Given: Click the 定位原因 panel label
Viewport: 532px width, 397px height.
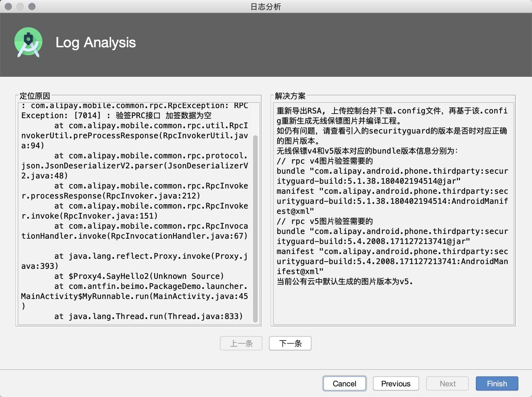Looking at the screenshot, I should tap(35, 96).
